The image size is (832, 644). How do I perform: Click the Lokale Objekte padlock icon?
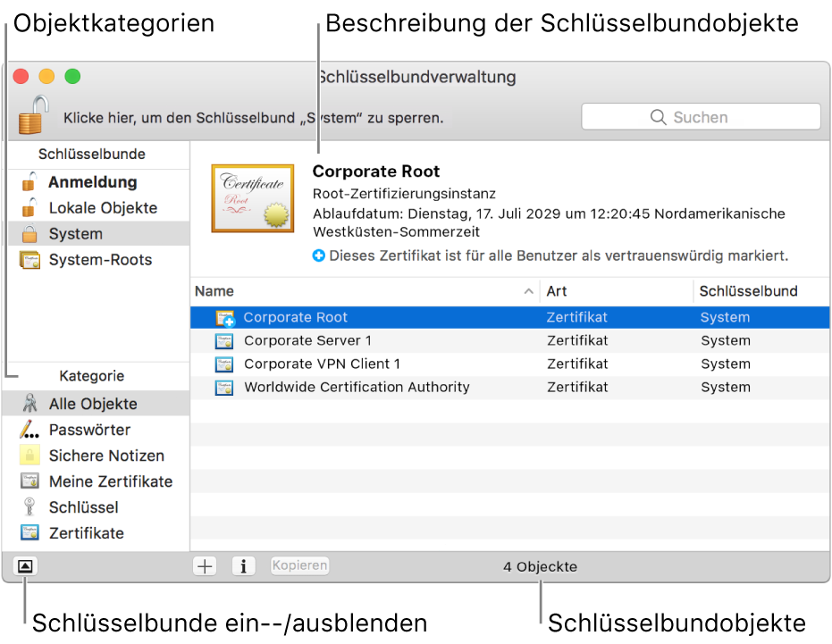pos(29,207)
